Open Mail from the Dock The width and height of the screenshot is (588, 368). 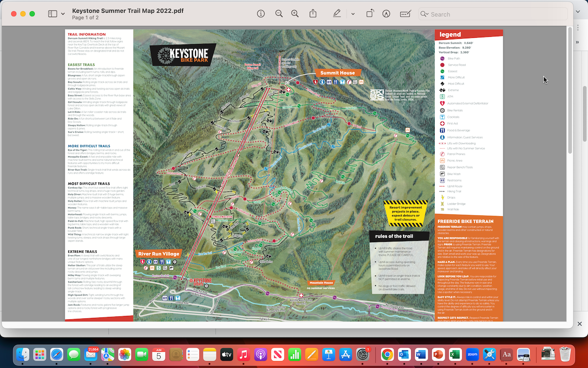[x=91, y=354]
